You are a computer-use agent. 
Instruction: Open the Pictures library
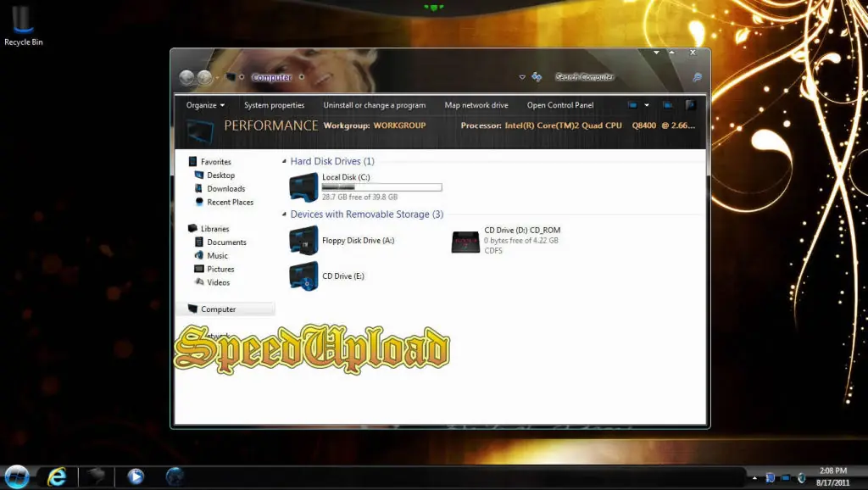click(220, 269)
